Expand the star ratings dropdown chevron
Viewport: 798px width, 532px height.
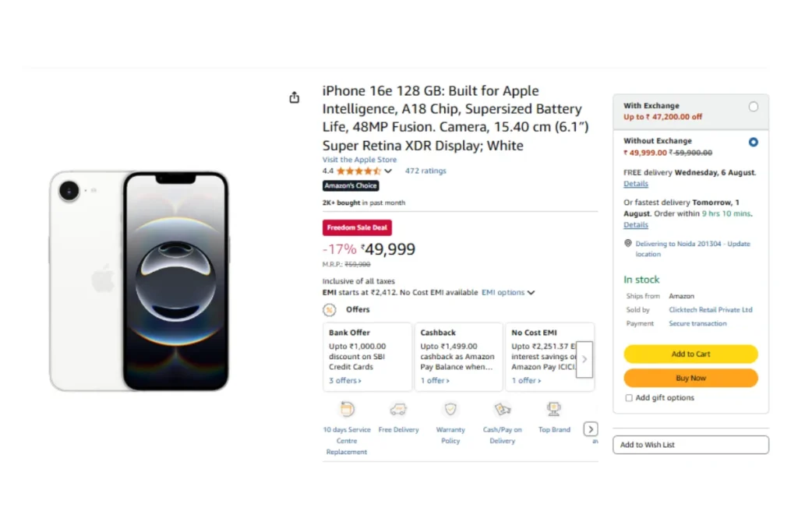(388, 171)
